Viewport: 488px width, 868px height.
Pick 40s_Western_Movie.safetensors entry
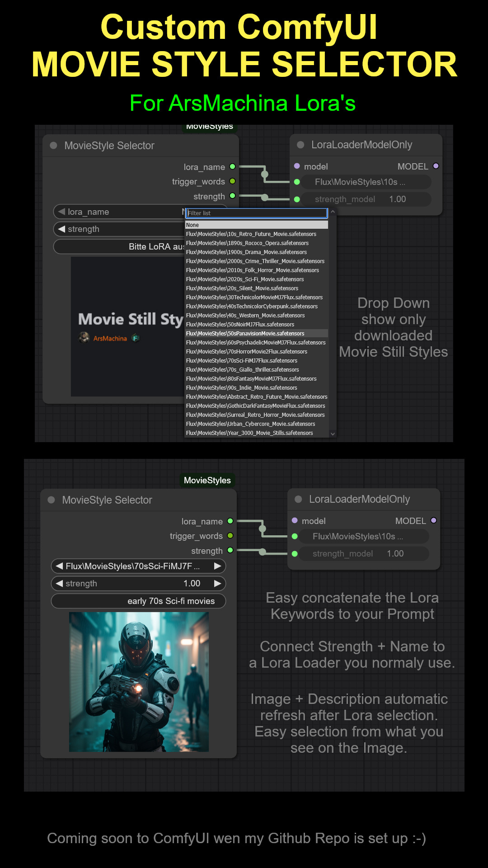[x=257, y=315]
